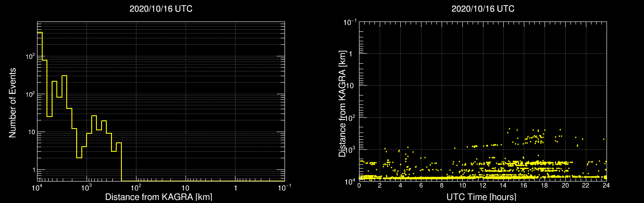The height and width of the screenshot is (203, 644).
Task: Click hour 24 tick label on the time axis
Action: 606,186
